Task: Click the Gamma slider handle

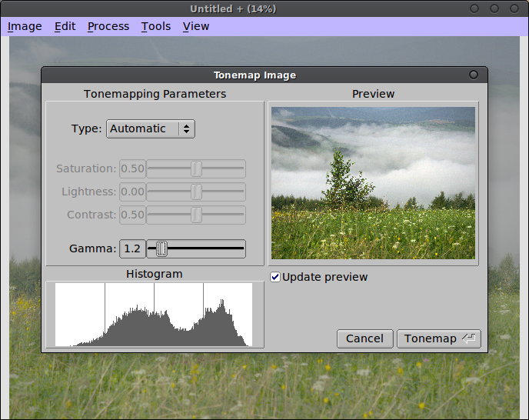Action: click(161, 248)
